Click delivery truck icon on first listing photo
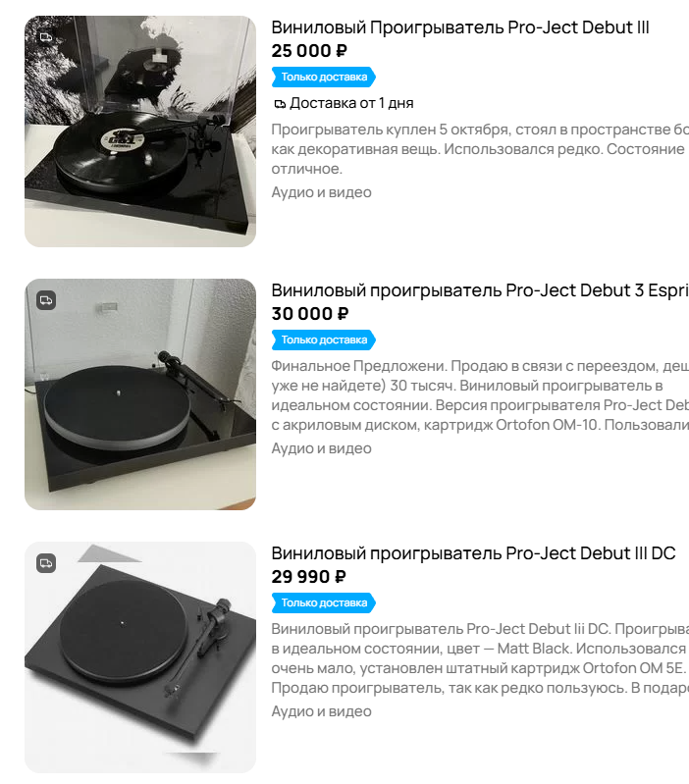Viewport: 689px width, 784px height. pyautogui.click(x=46, y=37)
